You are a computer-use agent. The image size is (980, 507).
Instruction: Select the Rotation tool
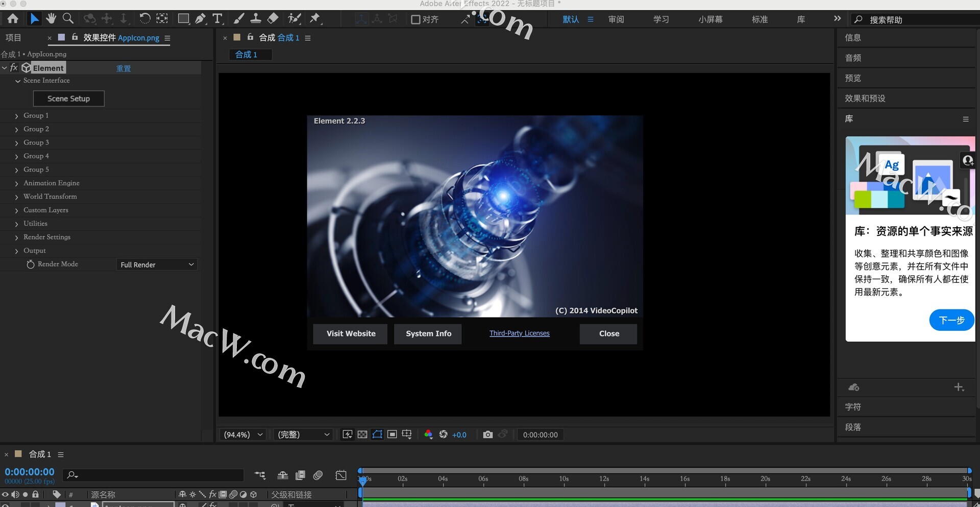click(x=144, y=19)
